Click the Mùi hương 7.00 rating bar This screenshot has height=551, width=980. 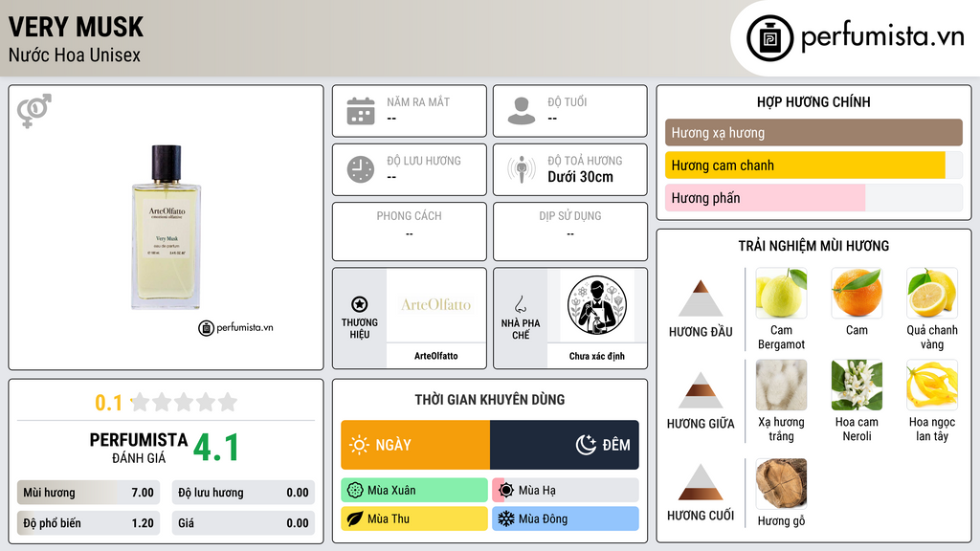pos(88,493)
